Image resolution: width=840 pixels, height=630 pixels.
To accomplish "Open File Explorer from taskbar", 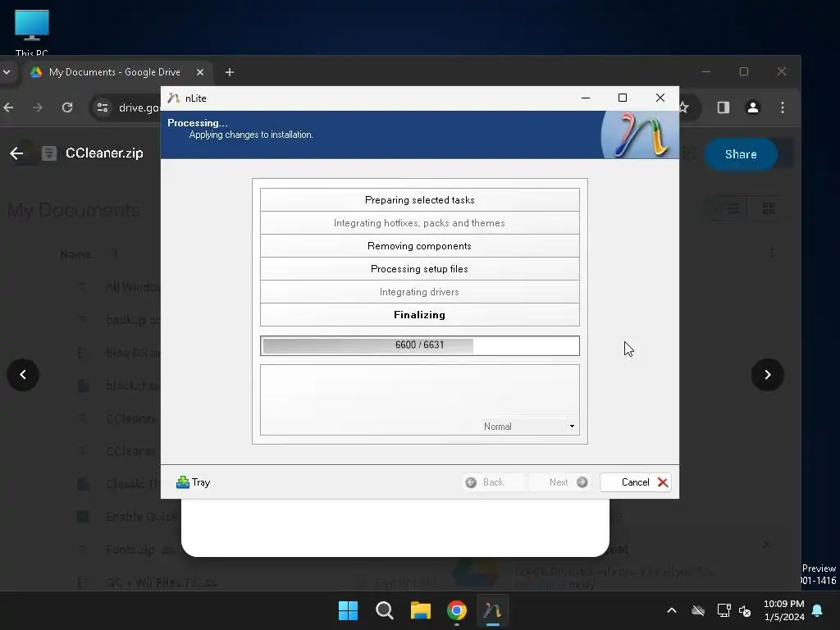I will [421, 610].
